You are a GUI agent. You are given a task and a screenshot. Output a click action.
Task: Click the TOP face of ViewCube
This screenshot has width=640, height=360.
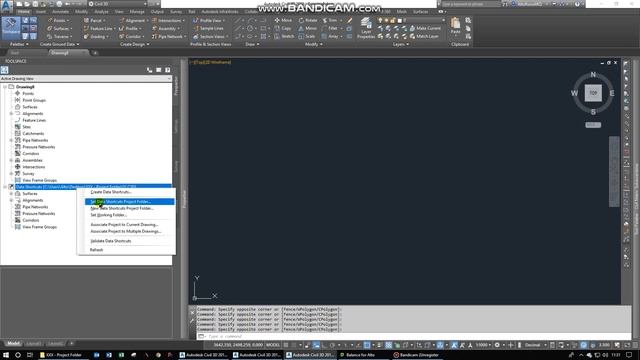[593, 93]
